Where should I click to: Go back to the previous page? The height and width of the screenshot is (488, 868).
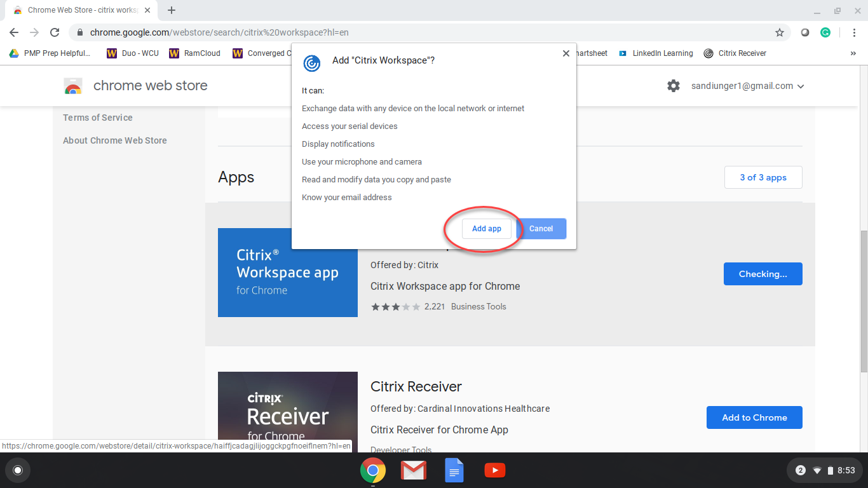pyautogui.click(x=14, y=32)
